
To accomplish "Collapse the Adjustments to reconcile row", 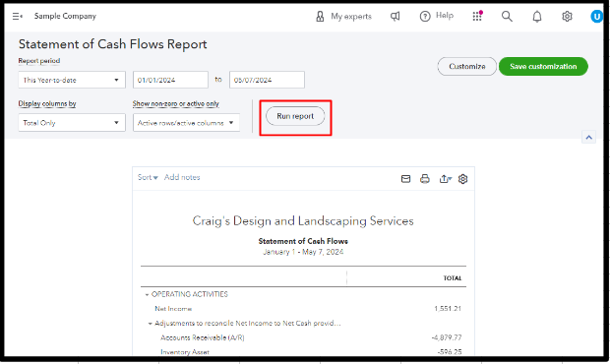I will point(150,324).
